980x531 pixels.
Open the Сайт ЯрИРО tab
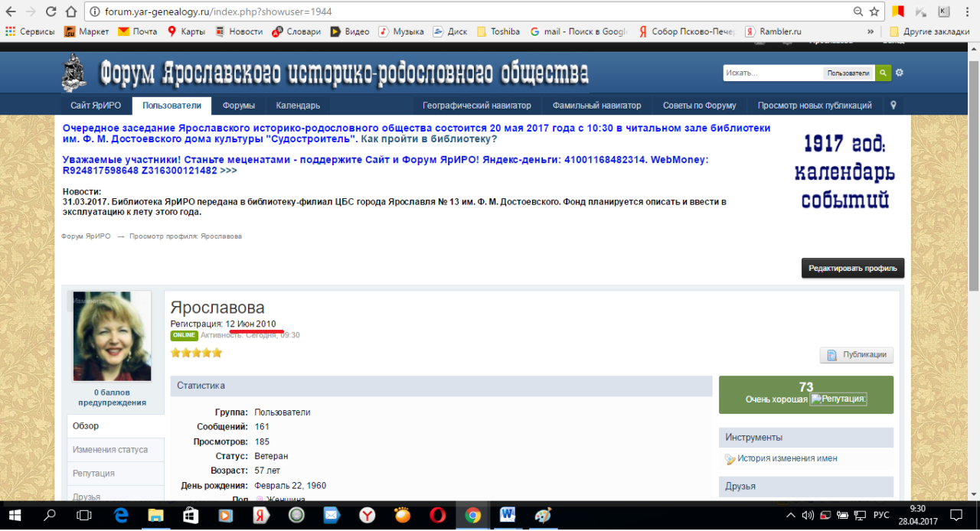pyautogui.click(x=96, y=106)
